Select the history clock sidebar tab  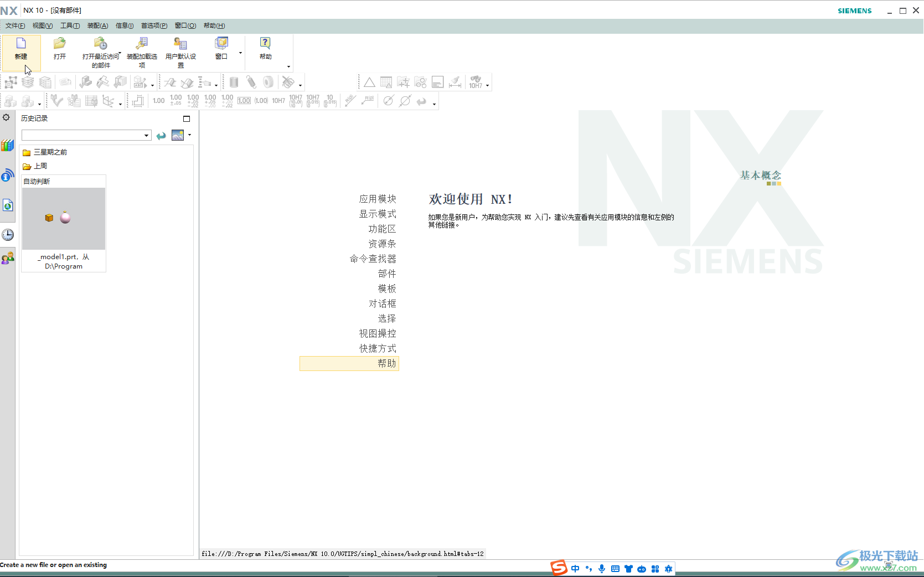[x=7, y=235]
